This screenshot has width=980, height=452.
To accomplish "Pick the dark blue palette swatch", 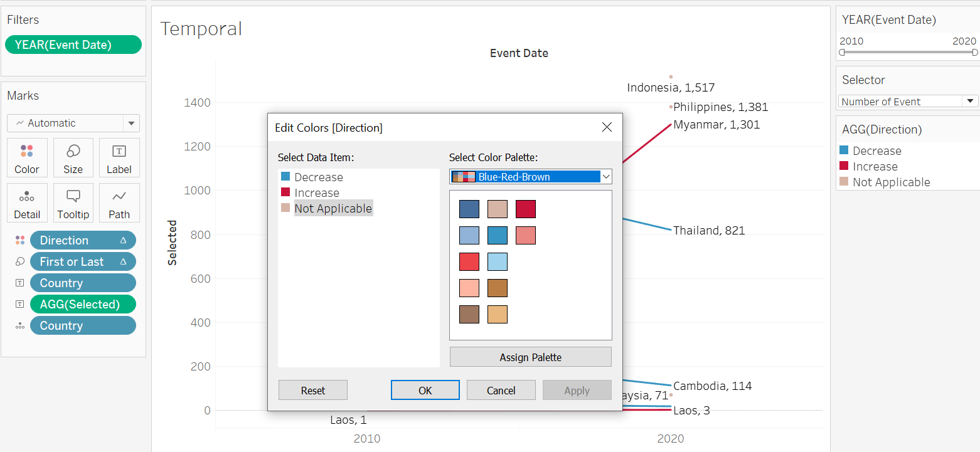I will [469, 209].
